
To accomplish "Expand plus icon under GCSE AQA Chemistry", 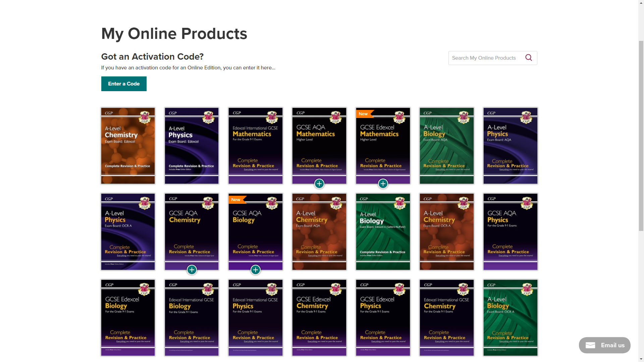I will (192, 270).
